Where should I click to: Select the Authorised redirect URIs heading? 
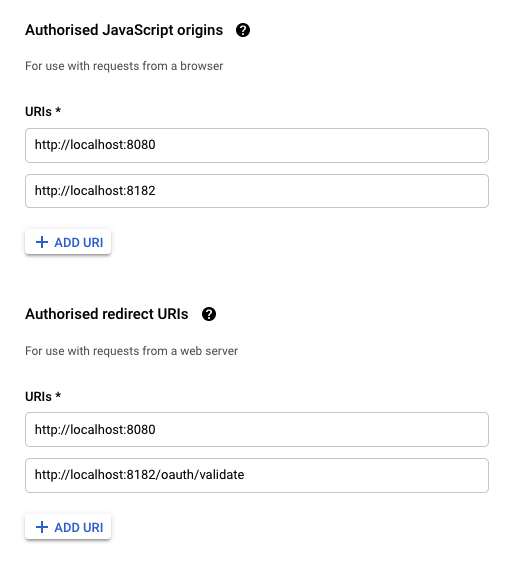coord(106,314)
